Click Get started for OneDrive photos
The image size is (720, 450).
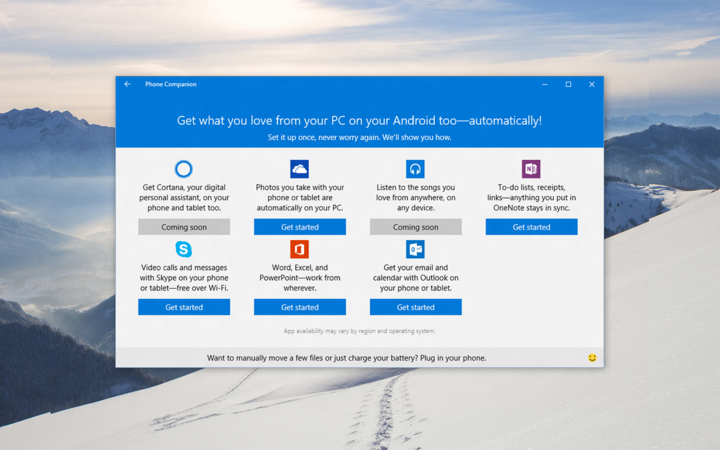coord(299,227)
